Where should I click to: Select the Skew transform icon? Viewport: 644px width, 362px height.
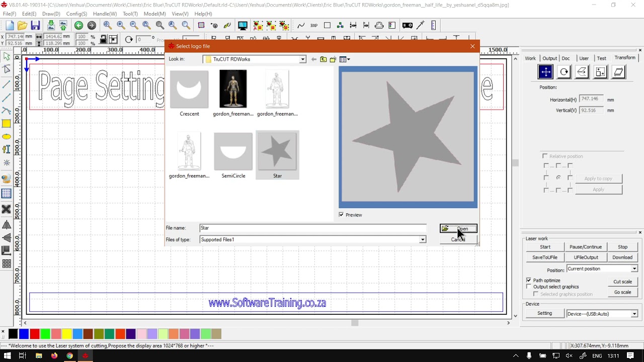click(619, 72)
